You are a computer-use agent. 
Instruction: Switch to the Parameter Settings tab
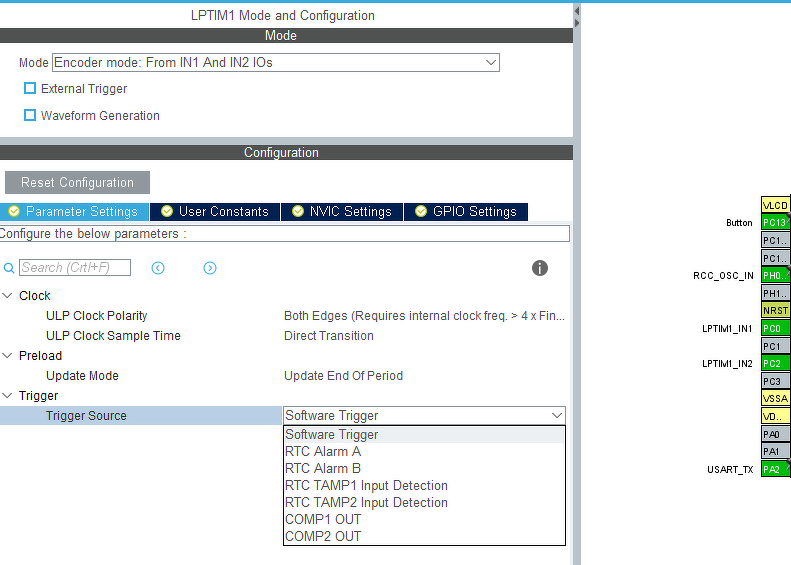74,211
